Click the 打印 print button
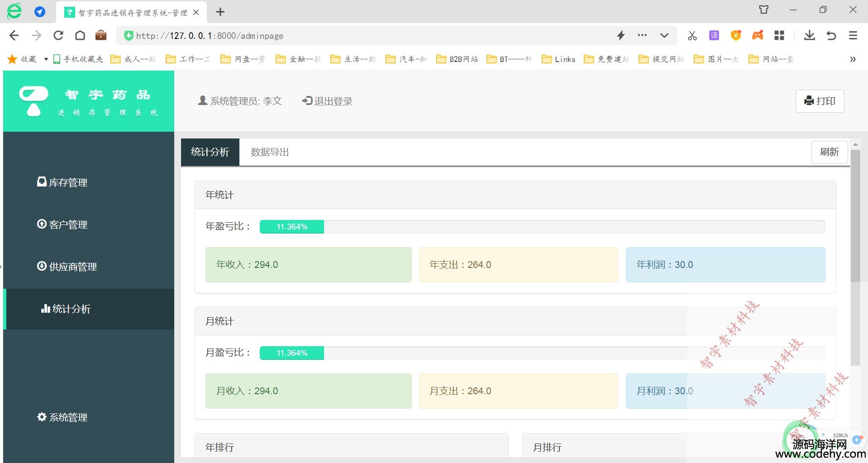This screenshot has height=463, width=868. tap(820, 101)
